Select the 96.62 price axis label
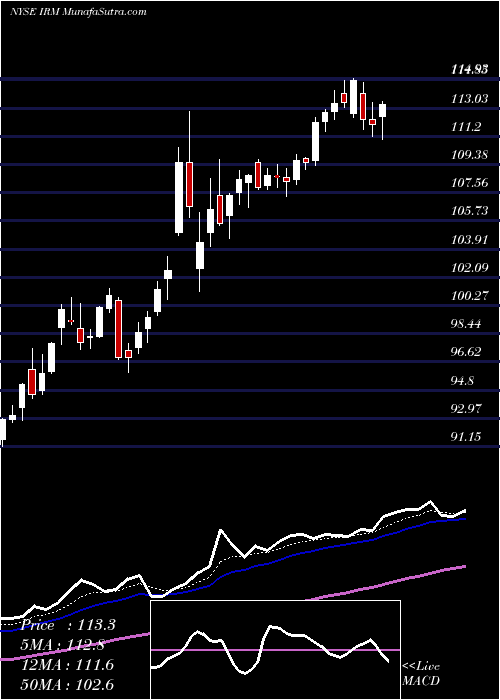Image resolution: width=500 pixels, height=700 pixels. coord(466,352)
